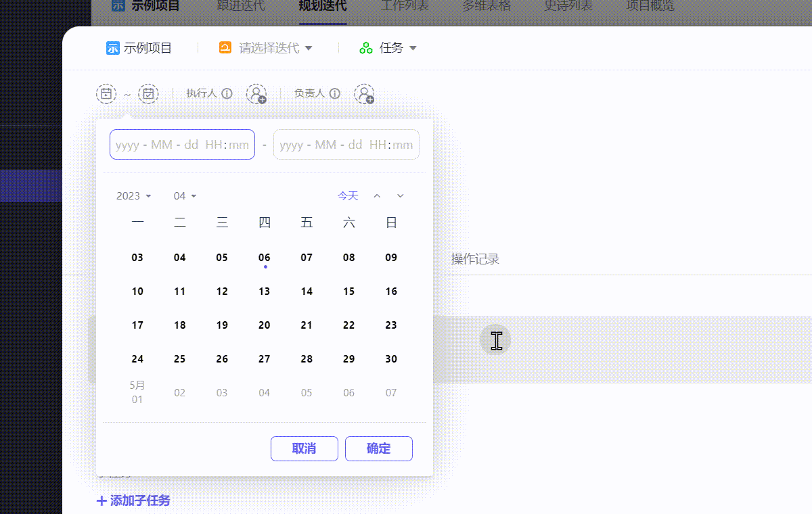
Task: Click the end date calendar icon
Action: 148,94
